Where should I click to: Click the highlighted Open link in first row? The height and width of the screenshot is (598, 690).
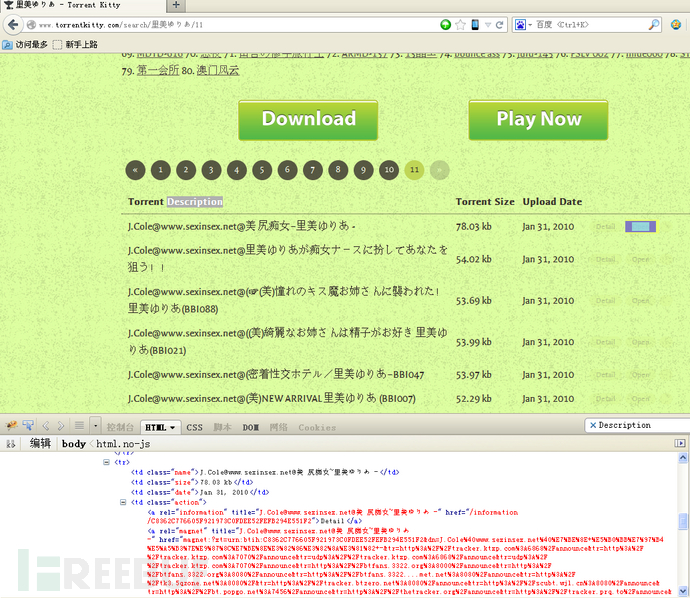[640, 227]
